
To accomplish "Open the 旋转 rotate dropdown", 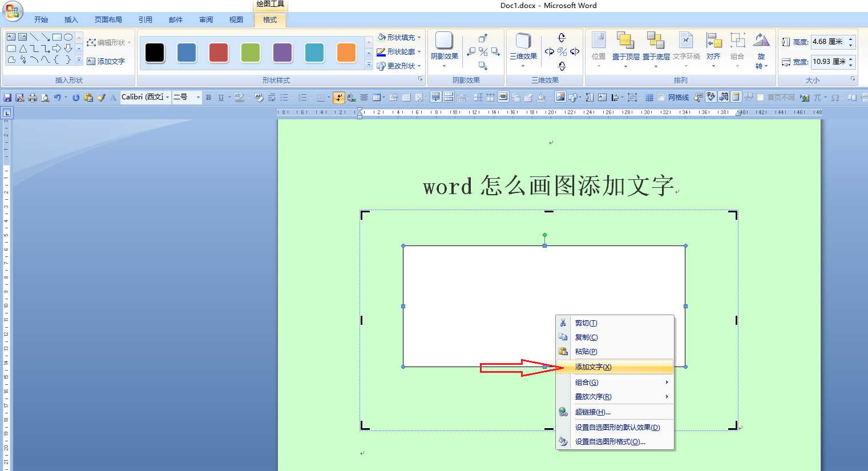I will (761, 50).
